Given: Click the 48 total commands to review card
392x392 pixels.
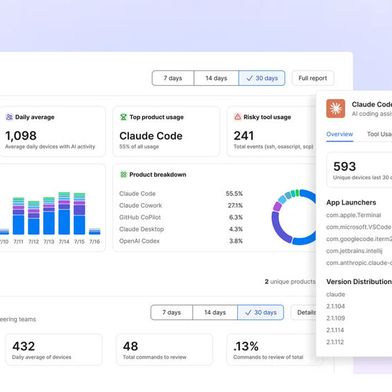Looking at the screenshot, I should [164, 350].
